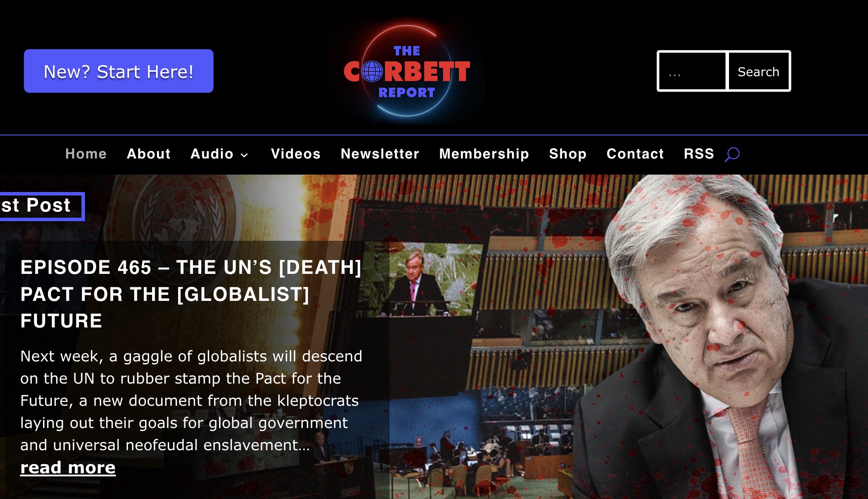Go to the About page
This screenshot has width=868, height=499.
[x=149, y=154]
